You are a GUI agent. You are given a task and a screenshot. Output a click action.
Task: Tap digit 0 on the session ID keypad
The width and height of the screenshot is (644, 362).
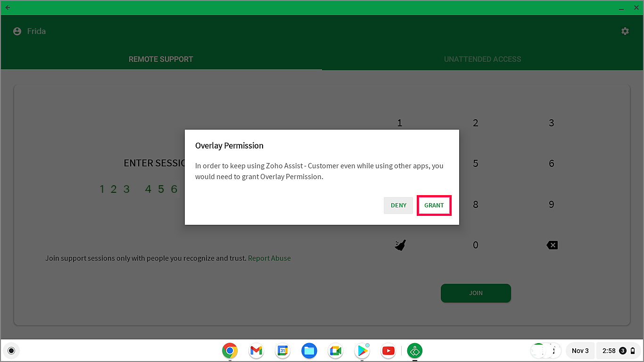click(x=476, y=245)
